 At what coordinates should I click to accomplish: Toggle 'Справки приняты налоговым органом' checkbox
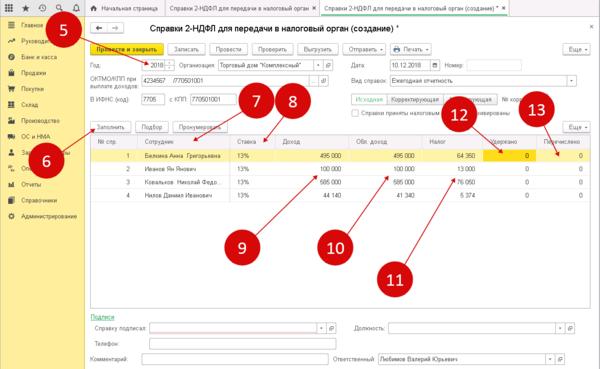point(355,113)
